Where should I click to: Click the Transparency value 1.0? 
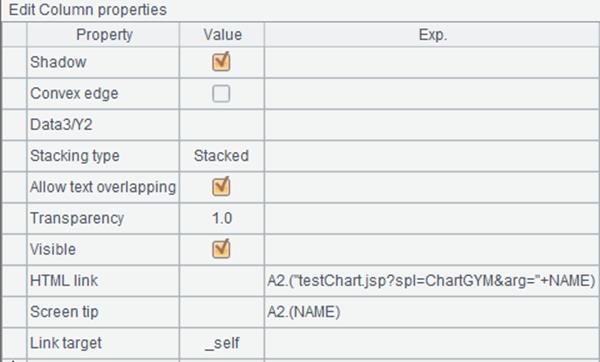tap(222, 218)
